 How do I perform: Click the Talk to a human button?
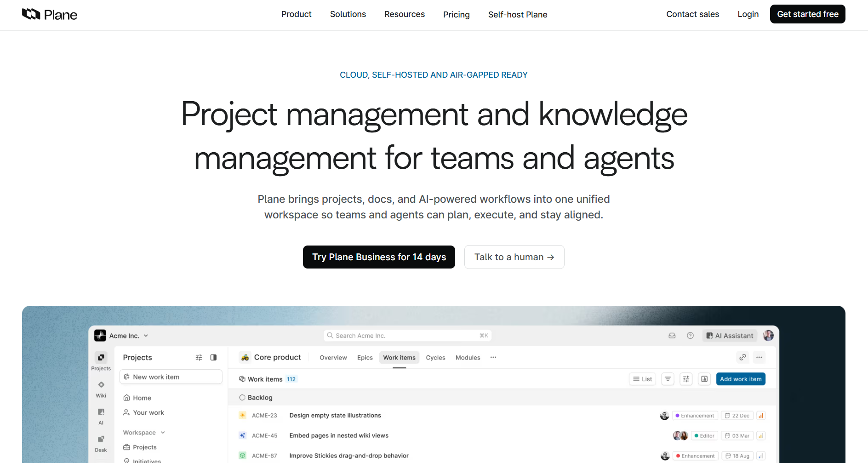[514, 257]
